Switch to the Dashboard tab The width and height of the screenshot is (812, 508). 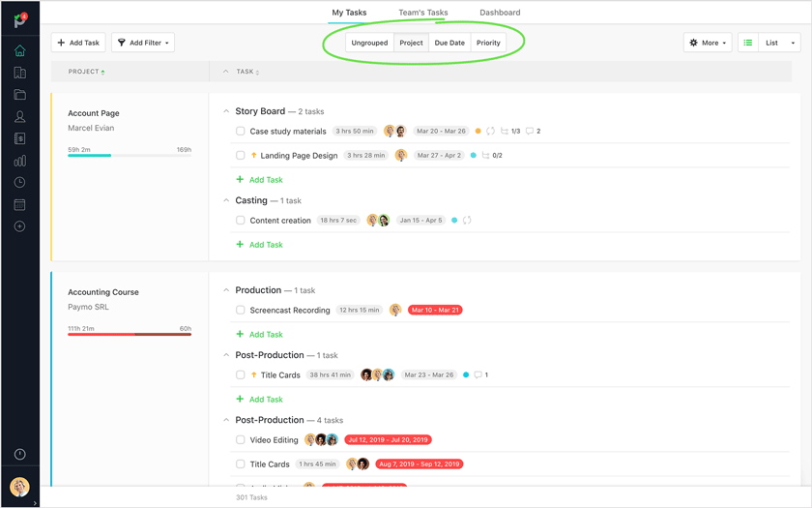pyautogui.click(x=500, y=13)
